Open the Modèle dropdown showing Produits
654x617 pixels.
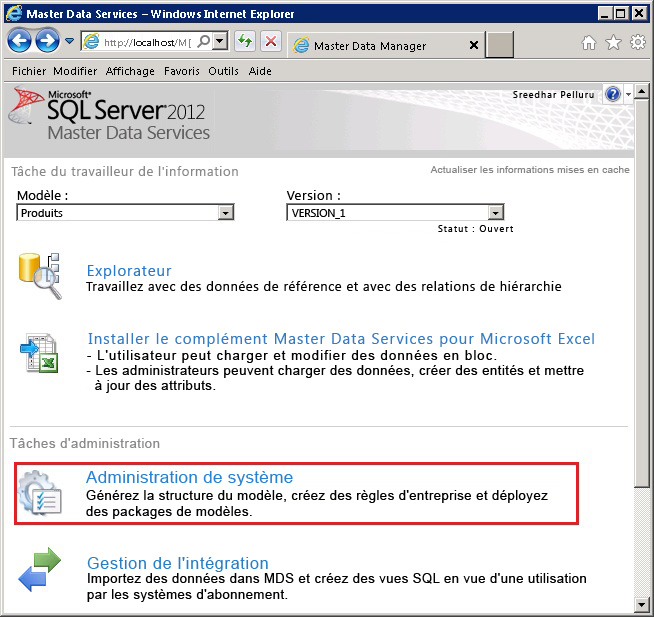pos(125,212)
